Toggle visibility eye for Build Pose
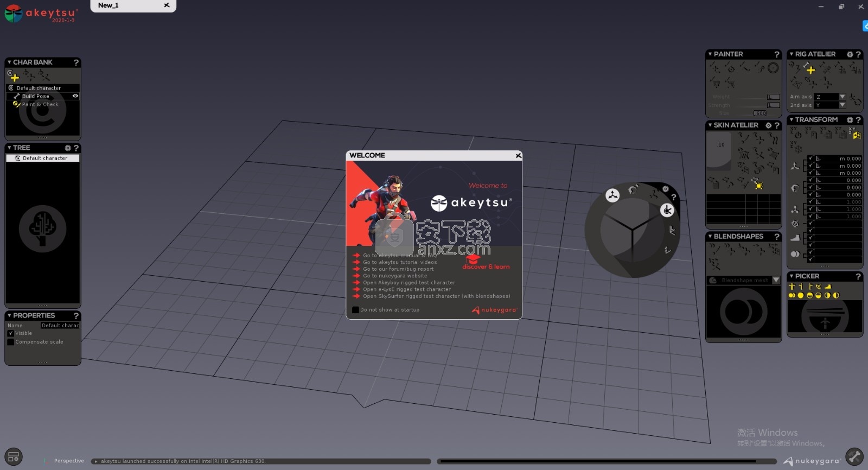Screen dimensions: 868x470 click(x=75, y=96)
